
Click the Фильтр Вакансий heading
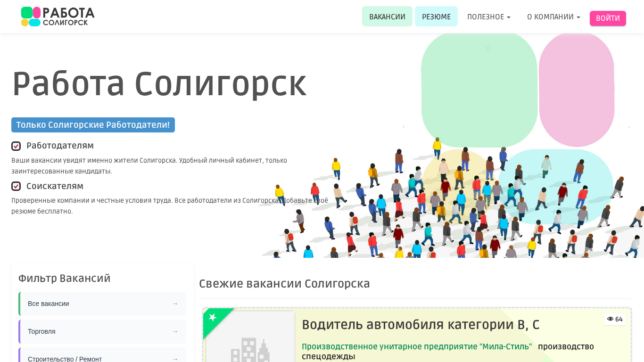65,279
